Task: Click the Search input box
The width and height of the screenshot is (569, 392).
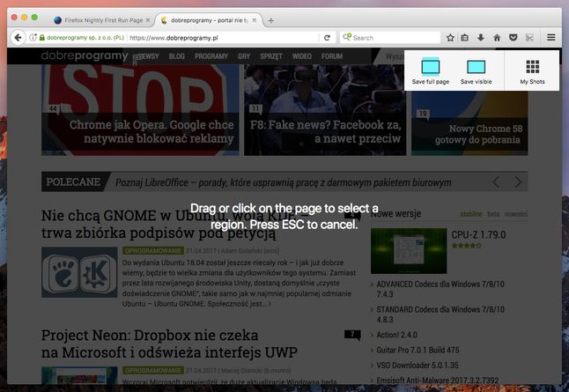Action: click(x=390, y=37)
